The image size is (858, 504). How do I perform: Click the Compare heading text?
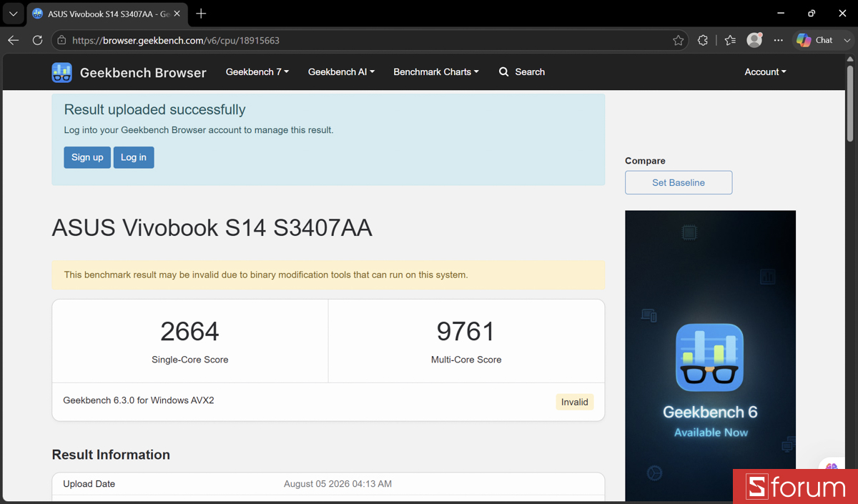[x=645, y=161]
